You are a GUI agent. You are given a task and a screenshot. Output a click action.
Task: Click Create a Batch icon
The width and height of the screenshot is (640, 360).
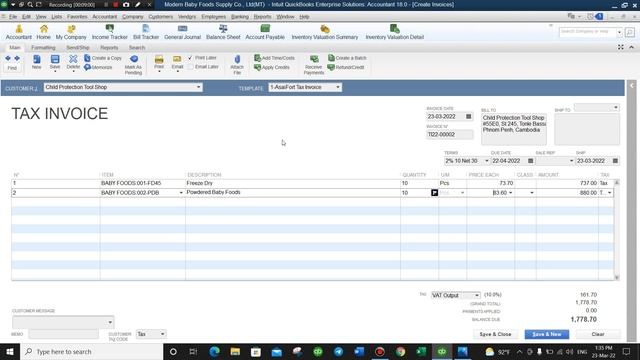tap(331, 58)
